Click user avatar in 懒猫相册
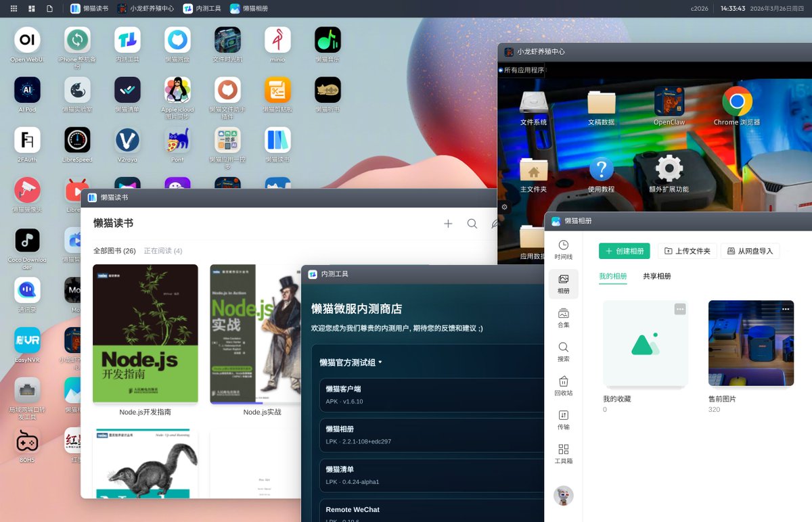 point(563,496)
